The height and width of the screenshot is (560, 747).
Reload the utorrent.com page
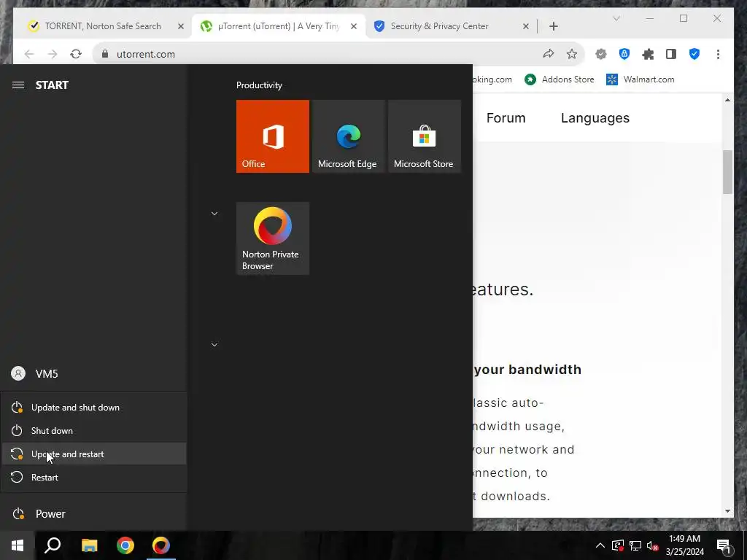tap(76, 54)
